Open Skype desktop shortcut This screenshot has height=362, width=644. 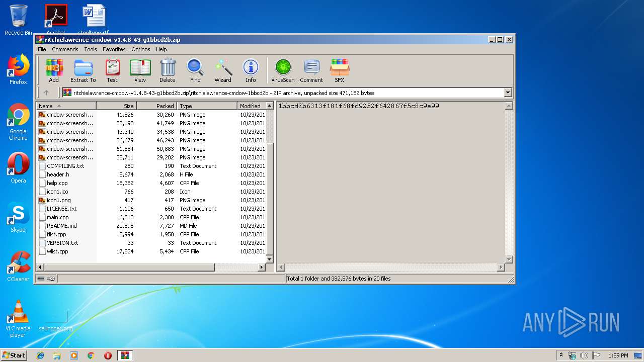click(x=18, y=217)
